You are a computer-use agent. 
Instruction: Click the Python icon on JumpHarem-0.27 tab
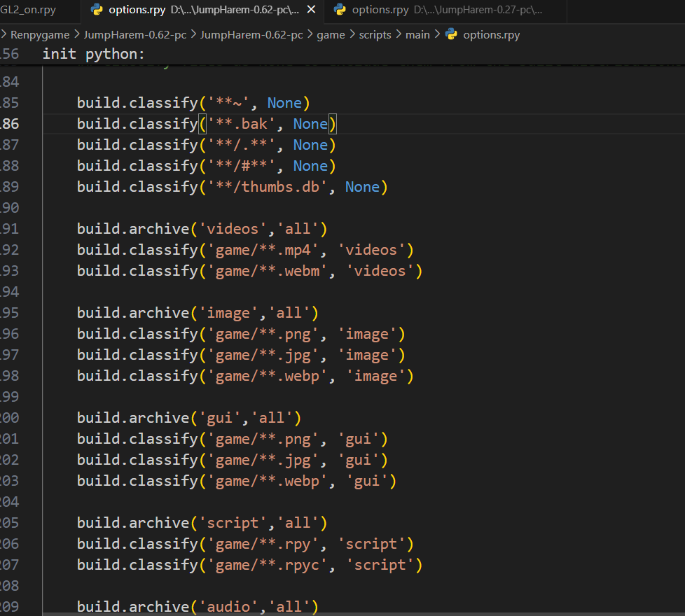tap(340, 10)
